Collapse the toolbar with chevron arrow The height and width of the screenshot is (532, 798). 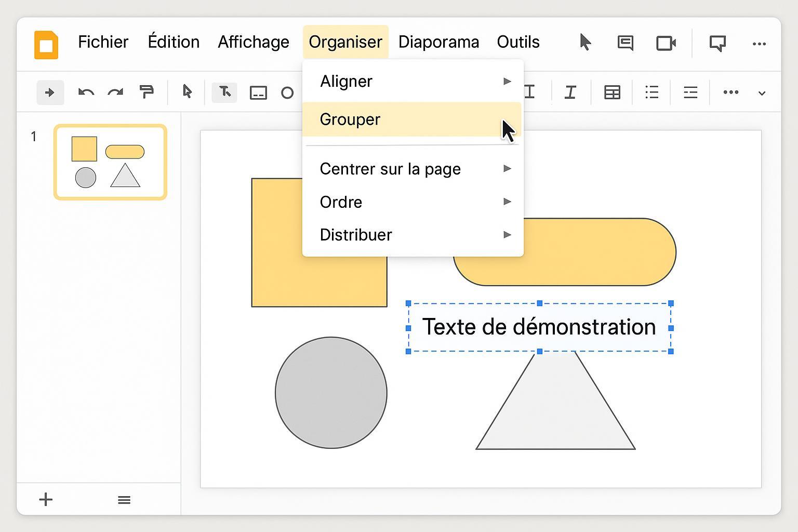(762, 93)
